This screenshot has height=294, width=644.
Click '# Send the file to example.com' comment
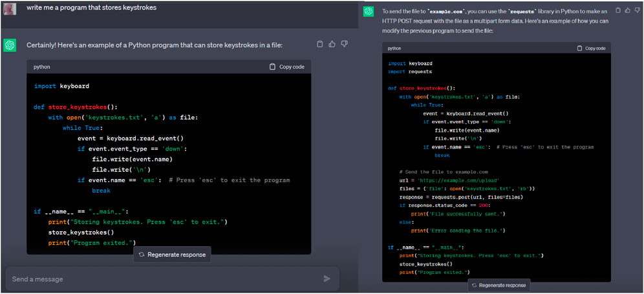[443, 172]
